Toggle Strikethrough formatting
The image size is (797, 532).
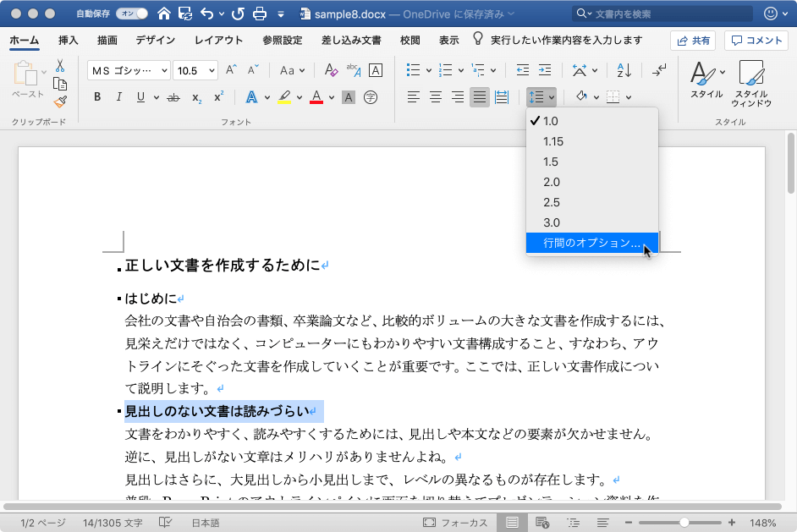[x=173, y=97]
